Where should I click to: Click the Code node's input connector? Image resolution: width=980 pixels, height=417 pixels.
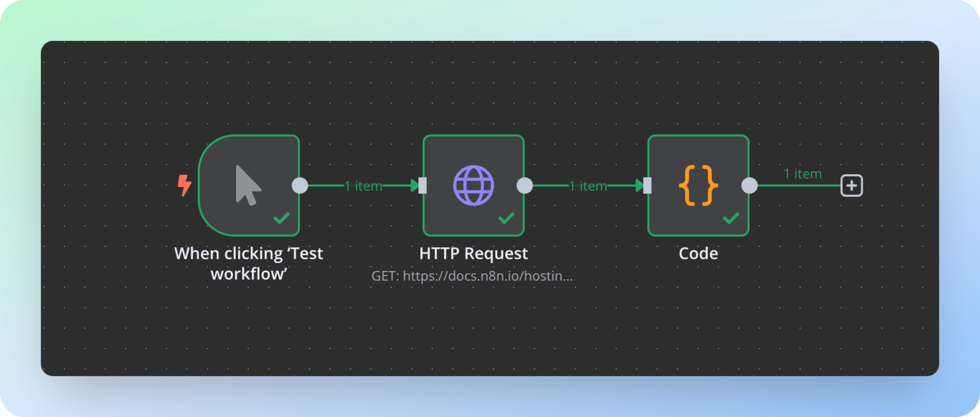pos(647,185)
